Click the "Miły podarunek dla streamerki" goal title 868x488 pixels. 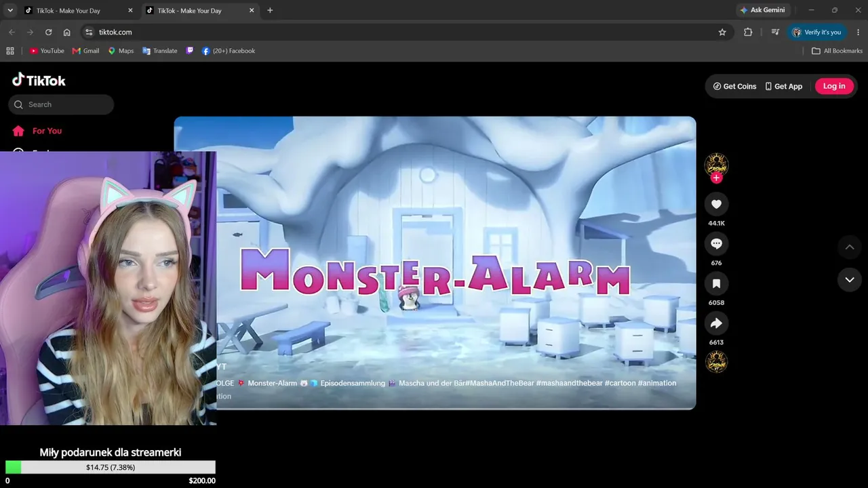(111, 452)
